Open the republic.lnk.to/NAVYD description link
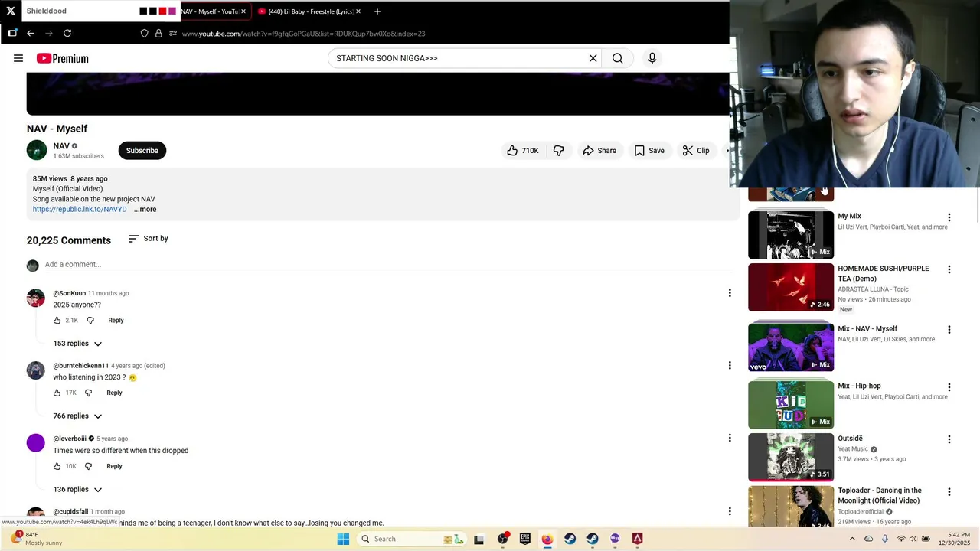Screen dimensions: 980x551 [x=80, y=210]
